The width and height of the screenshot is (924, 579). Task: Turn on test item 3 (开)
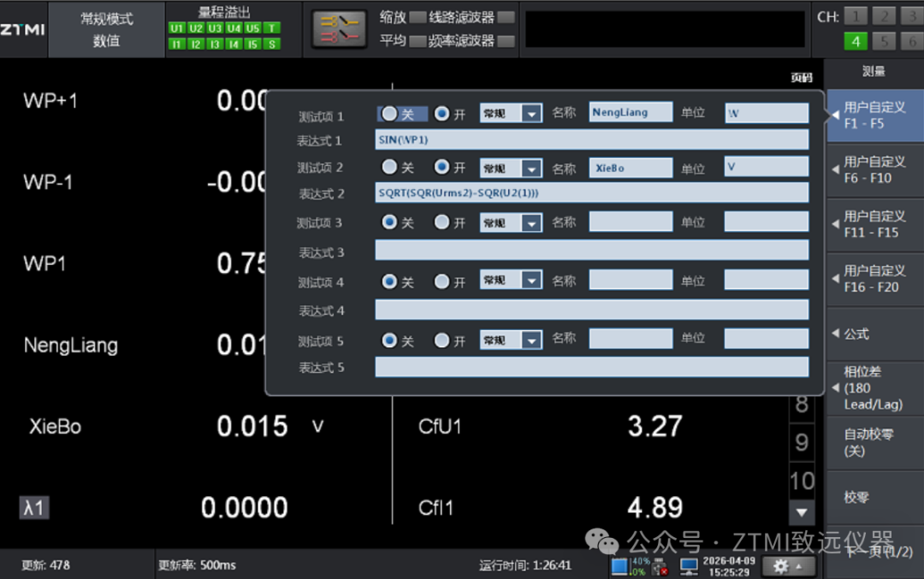coord(442,222)
